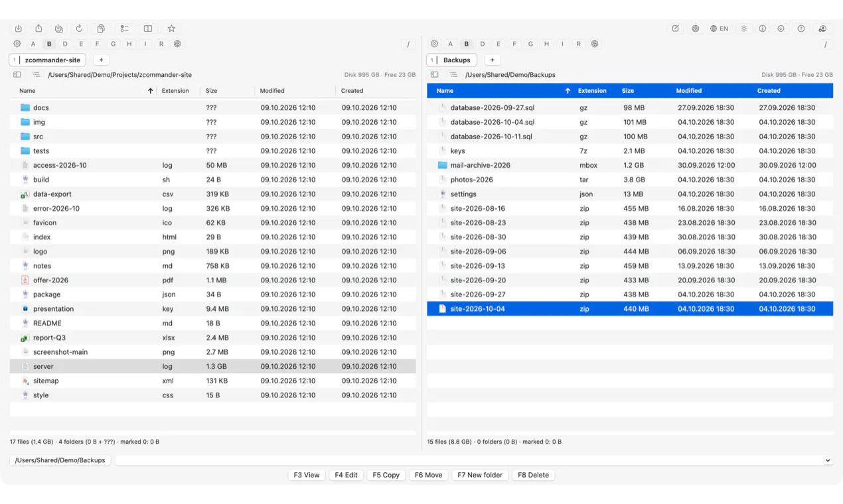Click the list icon beside the Backups path
The height and width of the screenshot is (504, 843).
pos(453,75)
